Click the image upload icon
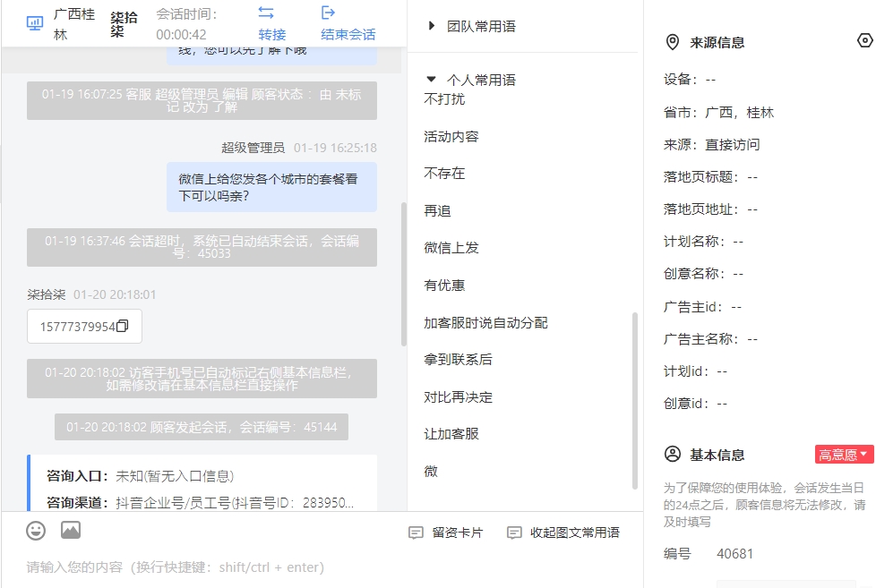The height and width of the screenshot is (588, 876). (71, 530)
